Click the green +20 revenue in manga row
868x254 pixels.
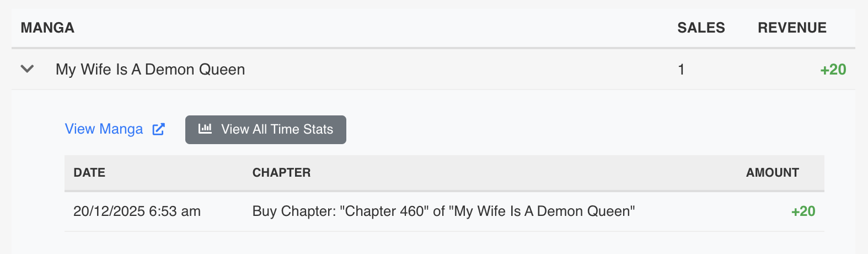pos(833,70)
